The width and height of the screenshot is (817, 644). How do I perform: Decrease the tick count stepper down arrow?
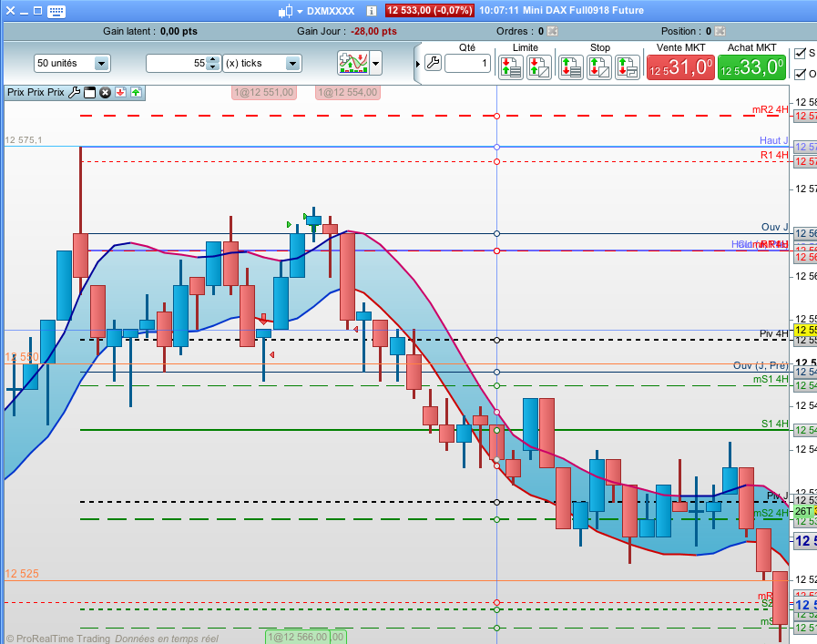click(212, 66)
